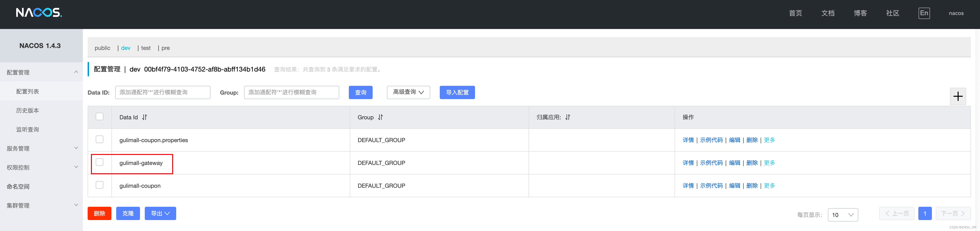Click the 导入配置 import button
980x231 pixels.
[x=457, y=92]
